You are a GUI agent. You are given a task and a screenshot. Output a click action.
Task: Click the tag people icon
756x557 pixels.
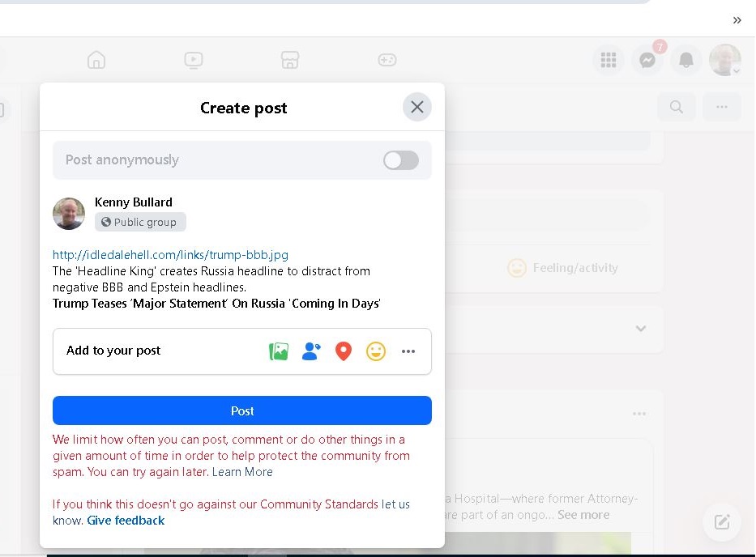[x=311, y=351]
